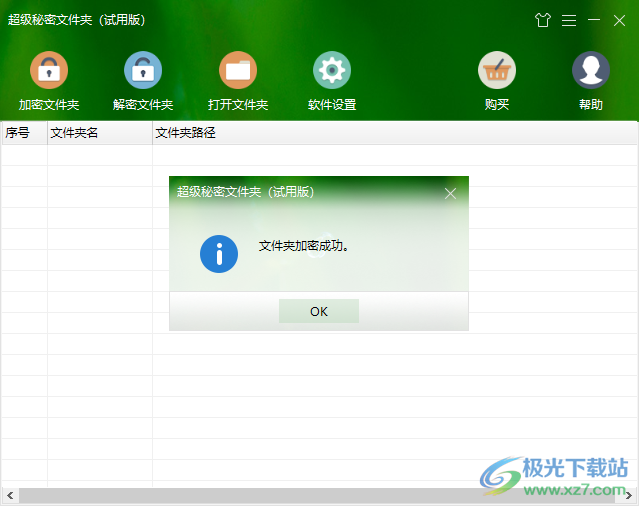Open 软件设置 gear icon
This screenshot has width=639, height=506.
pos(332,70)
